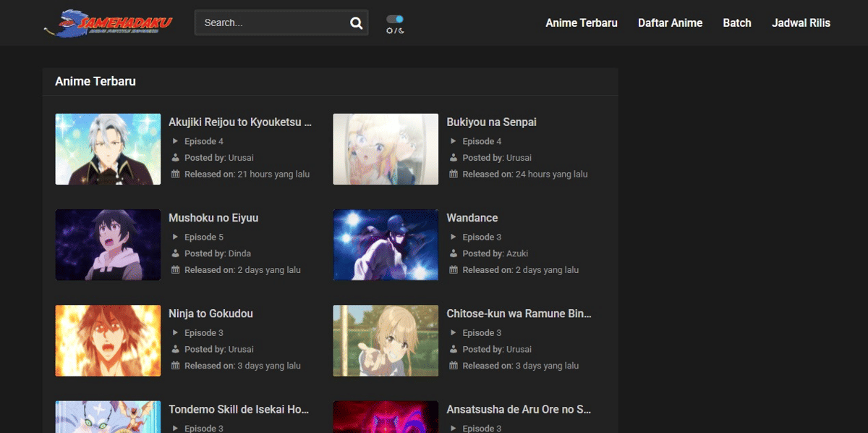Click the Bukiyou na Senpai thumbnail

(x=386, y=149)
